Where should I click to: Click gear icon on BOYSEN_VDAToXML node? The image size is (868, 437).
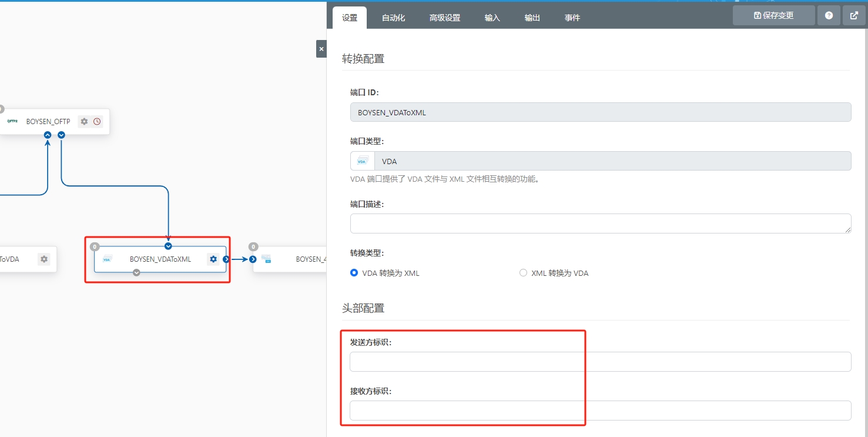point(213,259)
